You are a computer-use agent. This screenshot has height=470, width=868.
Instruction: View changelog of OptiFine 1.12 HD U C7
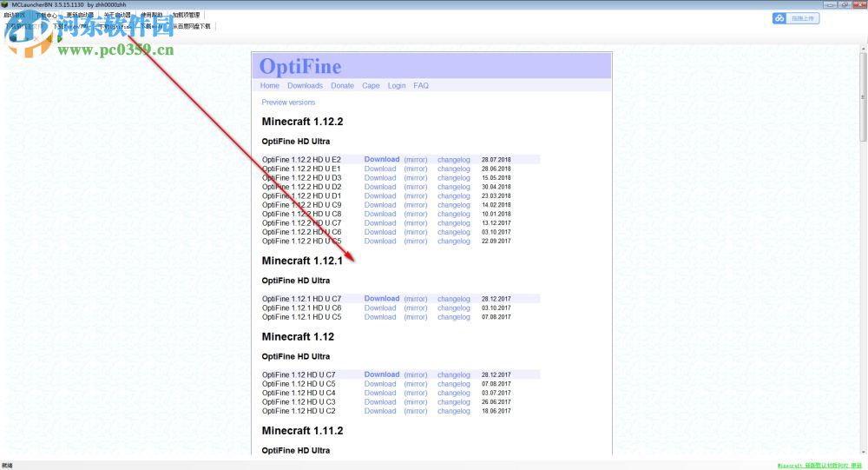(453, 374)
